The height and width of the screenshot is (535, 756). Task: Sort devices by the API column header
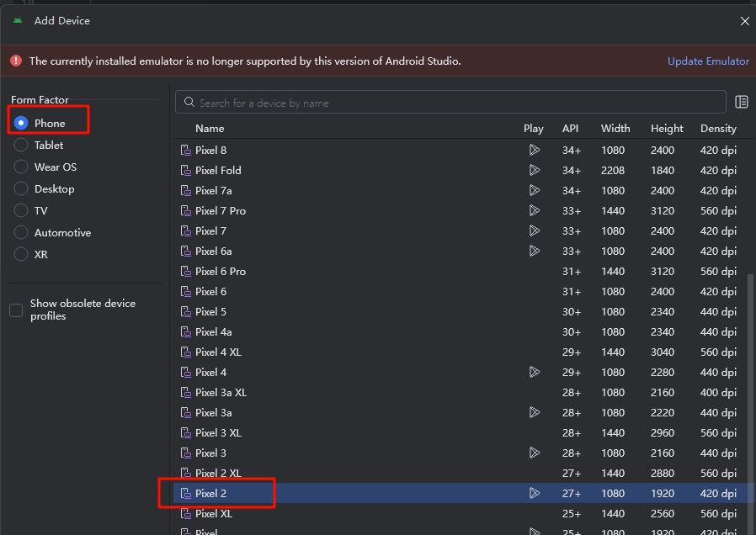point(571,129)
